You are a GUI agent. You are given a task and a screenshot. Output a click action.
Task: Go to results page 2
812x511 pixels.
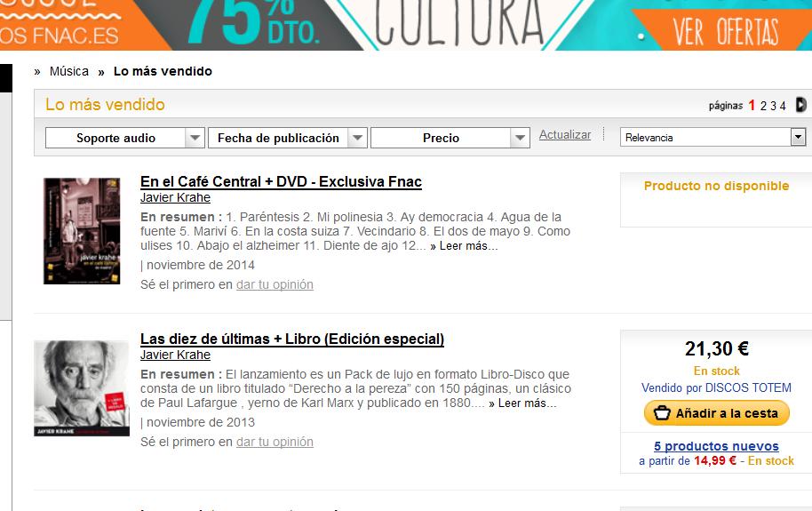763,106
